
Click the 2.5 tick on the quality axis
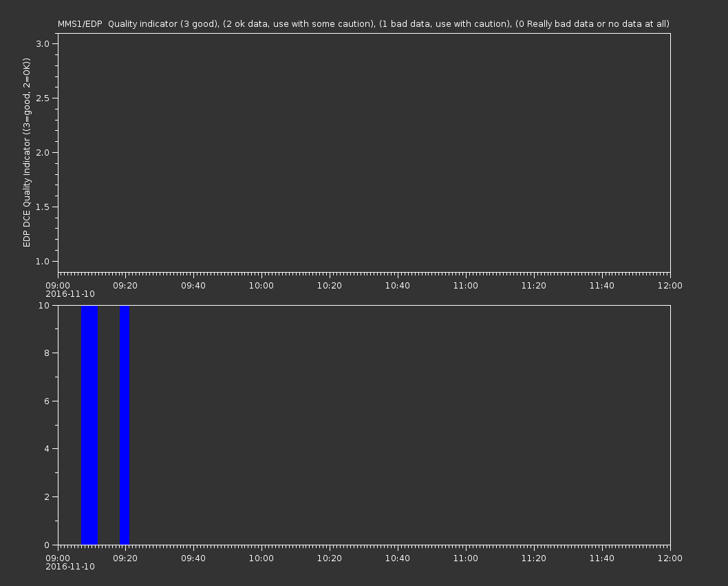click(43, 98)
